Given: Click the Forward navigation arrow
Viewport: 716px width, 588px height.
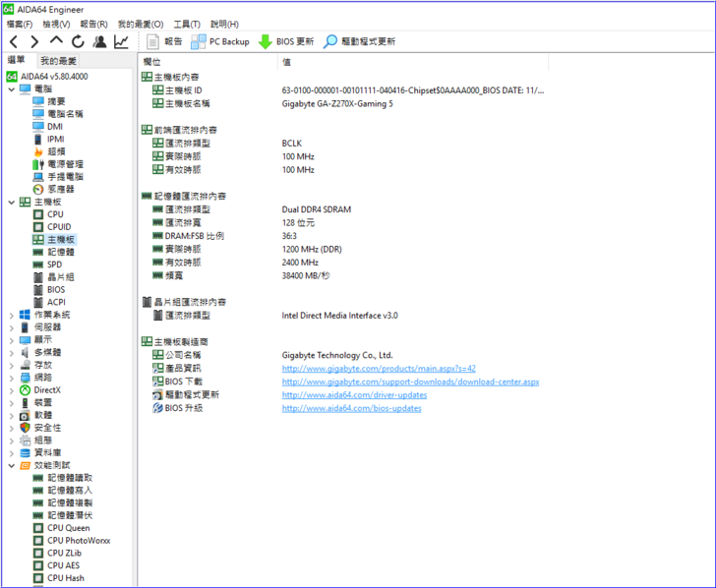Looking at the screenshot, I should (34, 42).
